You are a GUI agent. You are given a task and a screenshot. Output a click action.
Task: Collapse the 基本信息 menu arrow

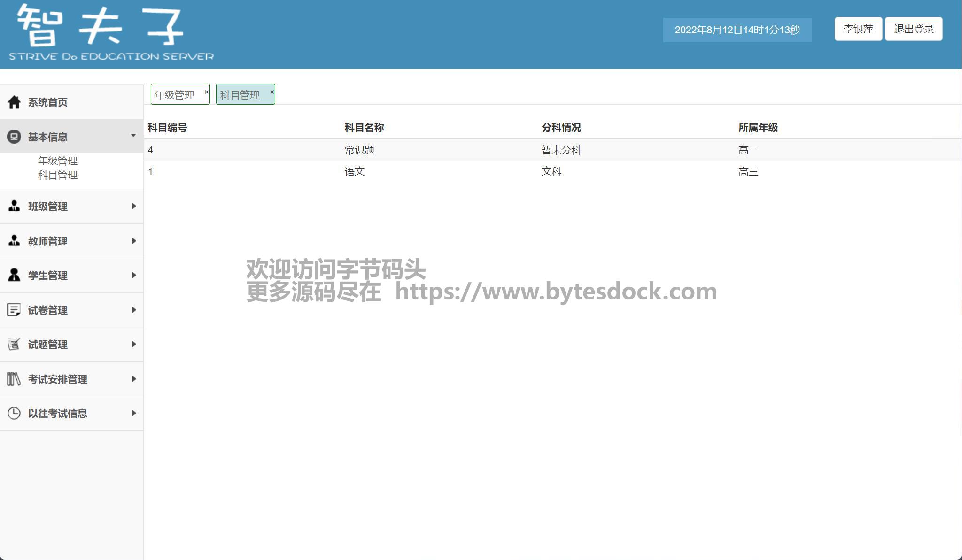pyautogui.click(x=133, y=136)
